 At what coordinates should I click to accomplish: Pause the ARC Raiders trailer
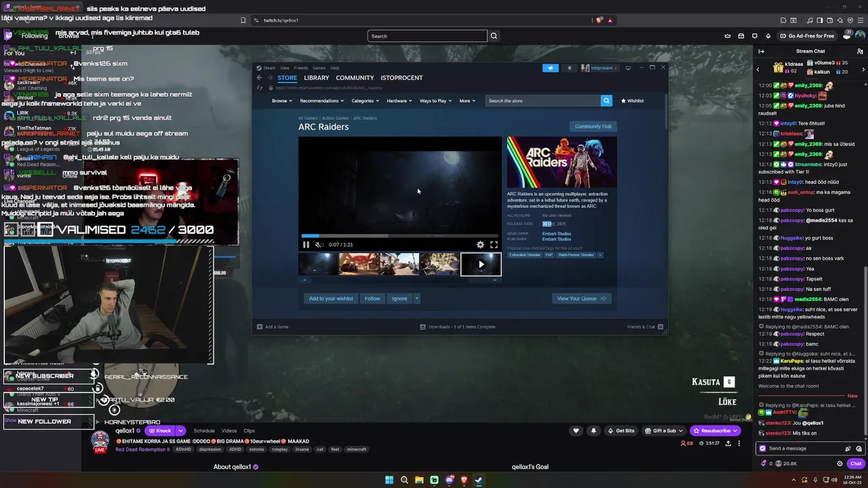click(x=306, y=245)
